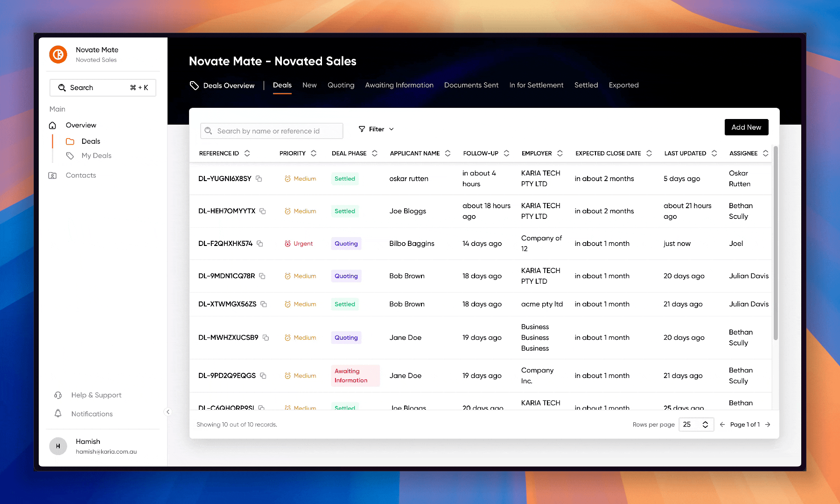
Task: Click the Novate Mate orange logo
Action: pyautogui.click(x=58, y=55)
